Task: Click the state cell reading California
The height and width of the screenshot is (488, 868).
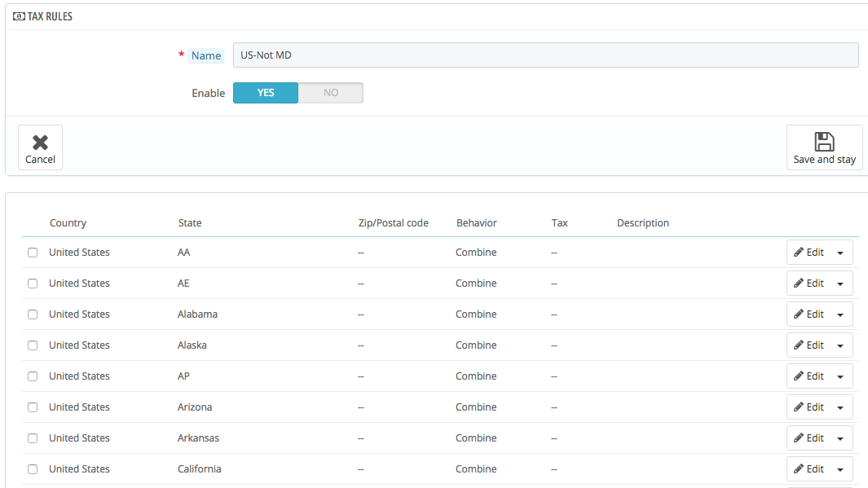Action: pos(200,469)
